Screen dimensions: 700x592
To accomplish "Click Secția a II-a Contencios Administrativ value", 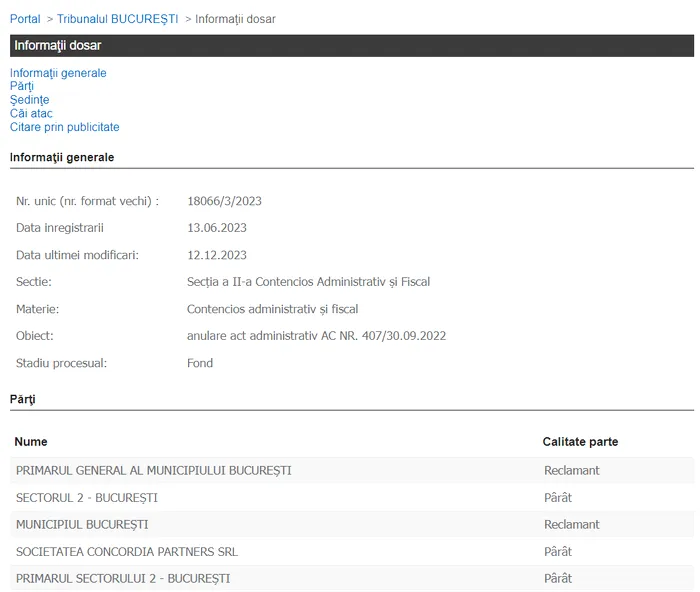I will tap(308, 282).
